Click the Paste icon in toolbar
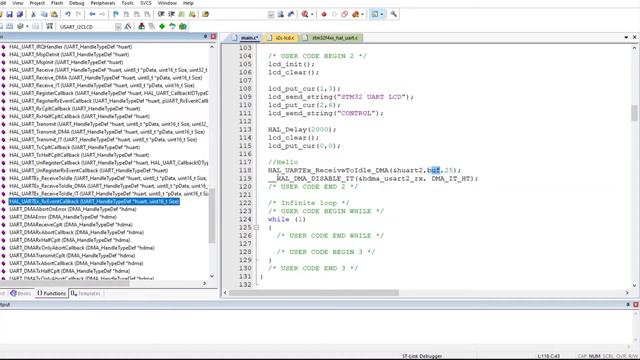 click(x=54, y=14)
